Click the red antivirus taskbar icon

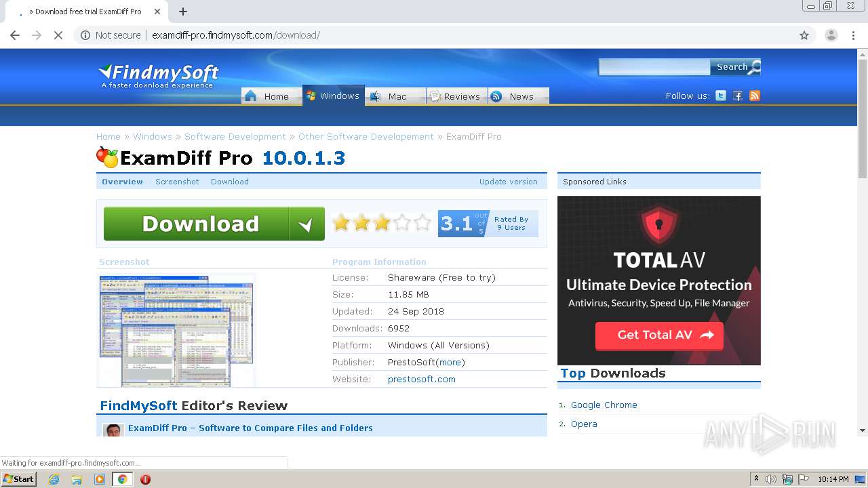click(145, 479)
